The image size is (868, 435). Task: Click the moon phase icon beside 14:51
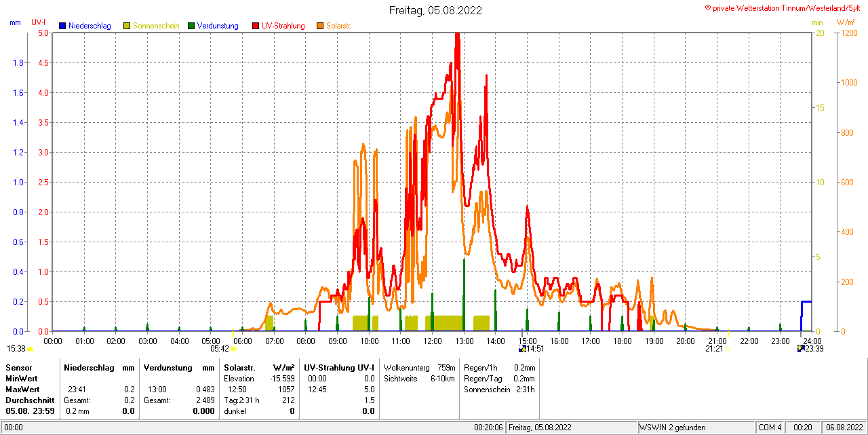tap(522, 349)
